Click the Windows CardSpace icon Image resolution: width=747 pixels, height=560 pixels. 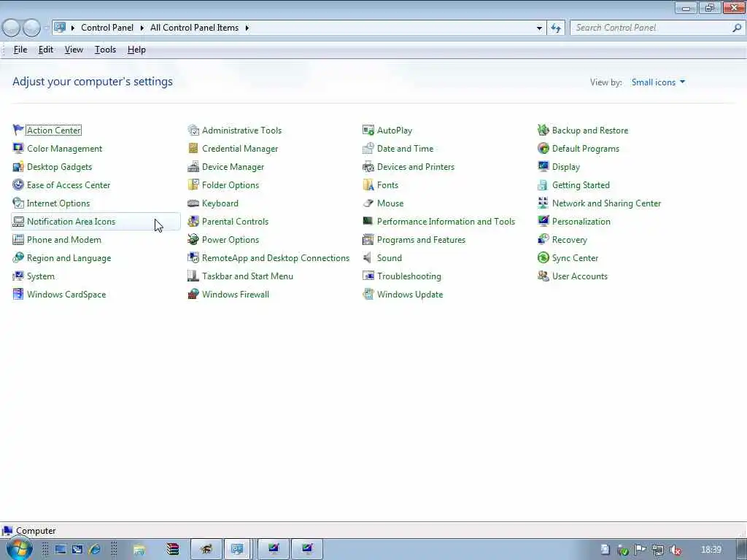[18, 294]
